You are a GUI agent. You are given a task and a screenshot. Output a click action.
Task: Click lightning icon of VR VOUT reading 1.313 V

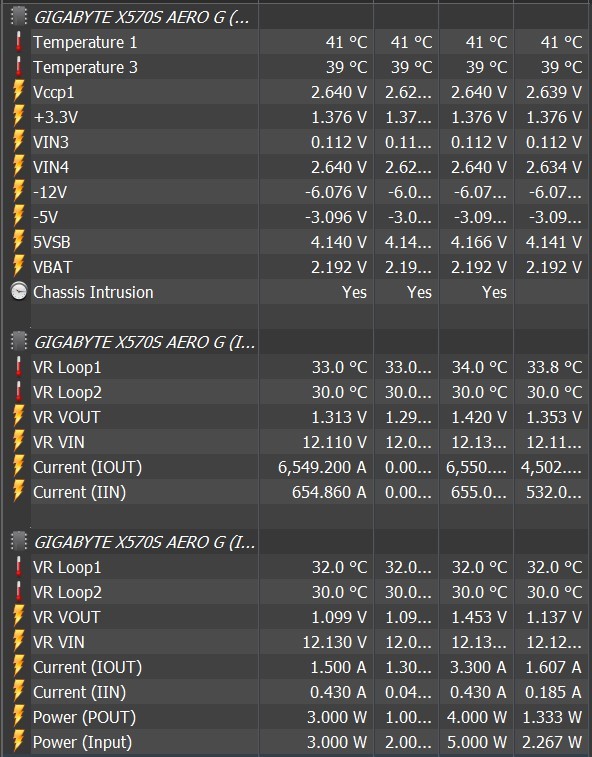click(x=18, y=417)
